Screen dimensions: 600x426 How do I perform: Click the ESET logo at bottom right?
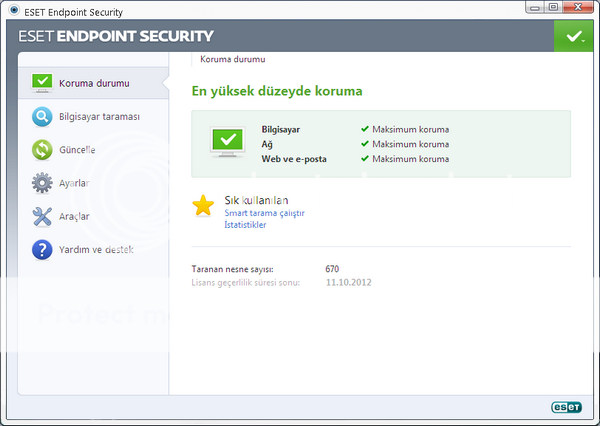point(566,407)
